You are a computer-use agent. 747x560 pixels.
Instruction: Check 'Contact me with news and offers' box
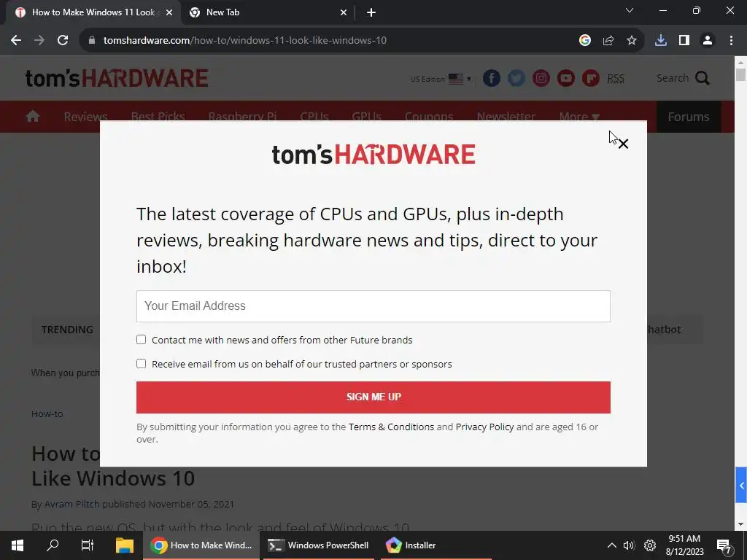pos(141,340)
